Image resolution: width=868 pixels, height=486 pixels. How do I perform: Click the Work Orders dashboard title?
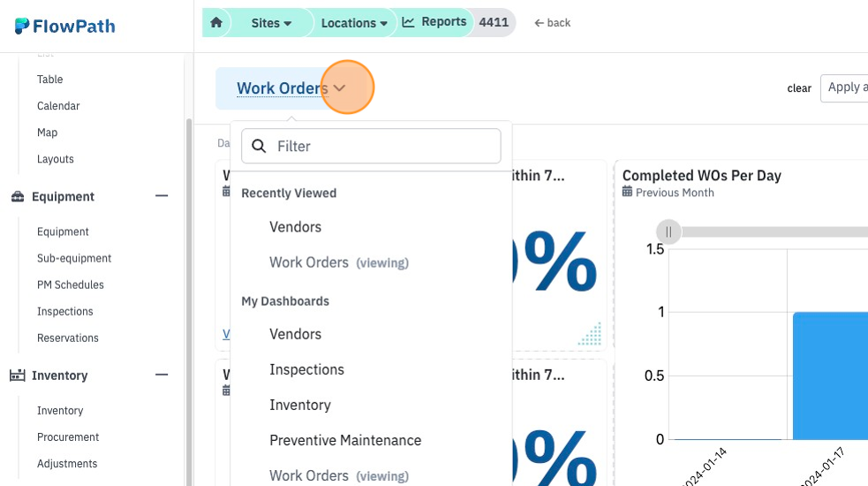click(282, 88)
